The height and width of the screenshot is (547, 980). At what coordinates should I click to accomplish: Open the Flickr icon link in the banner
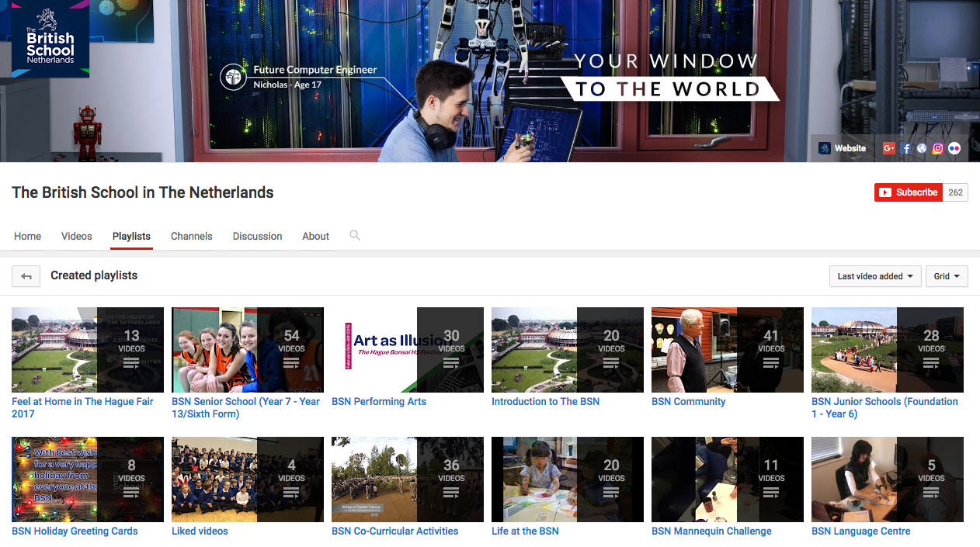[x=954, y=148]
